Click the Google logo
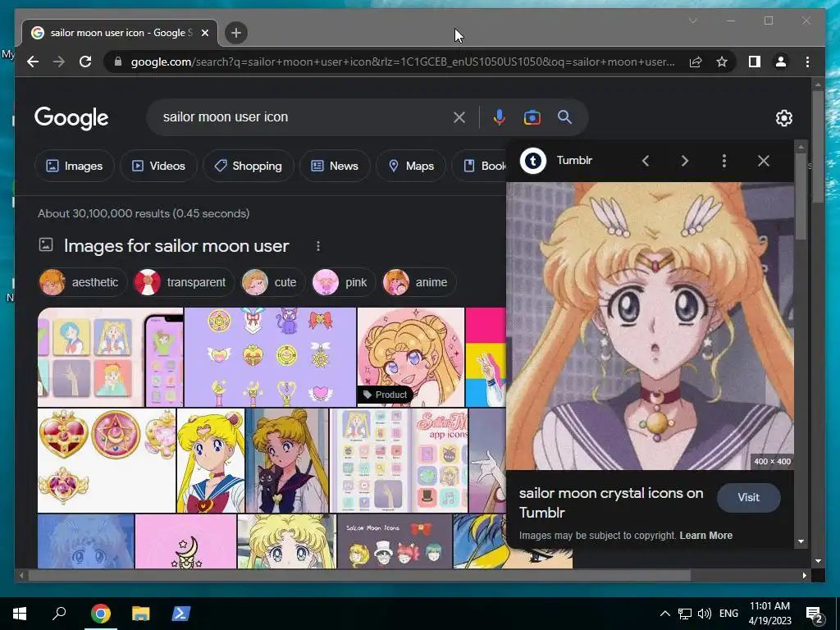Screen dimensions: 840x630 [x=71, y=118]
